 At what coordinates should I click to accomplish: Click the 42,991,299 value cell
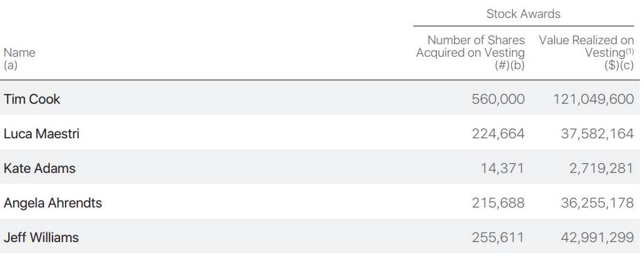(x=597, y=237)
